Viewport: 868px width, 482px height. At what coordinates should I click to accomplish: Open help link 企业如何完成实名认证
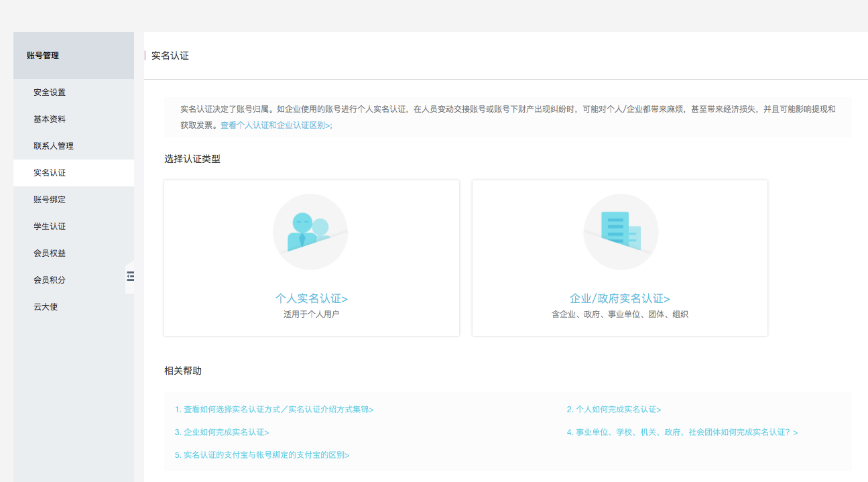point(222,432)
